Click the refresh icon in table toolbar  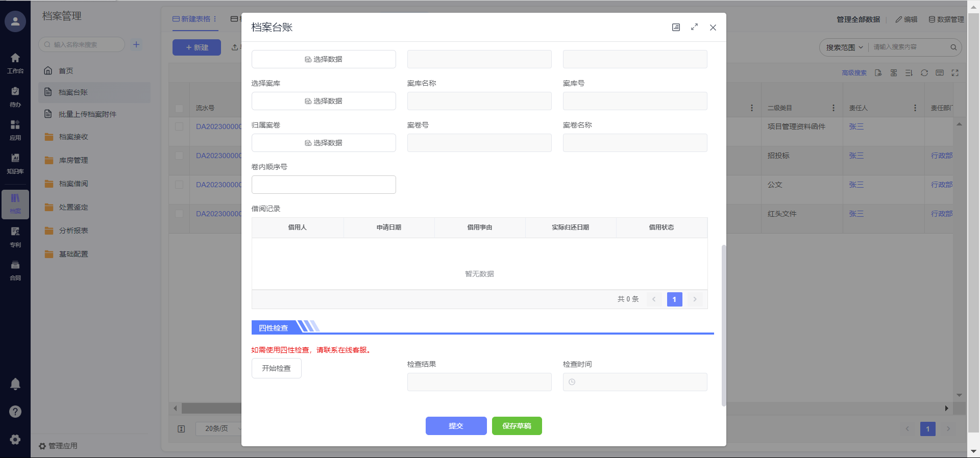click(x=924, y=73)
